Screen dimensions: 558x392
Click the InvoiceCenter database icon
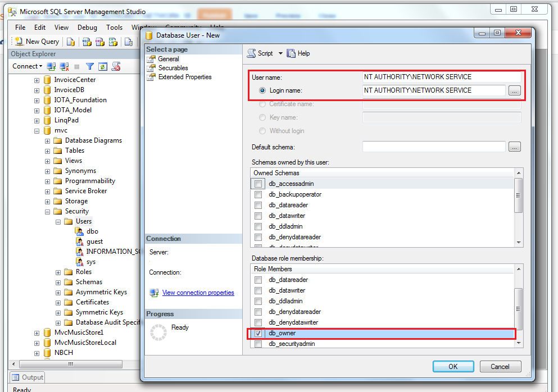(x=47, y=80)
